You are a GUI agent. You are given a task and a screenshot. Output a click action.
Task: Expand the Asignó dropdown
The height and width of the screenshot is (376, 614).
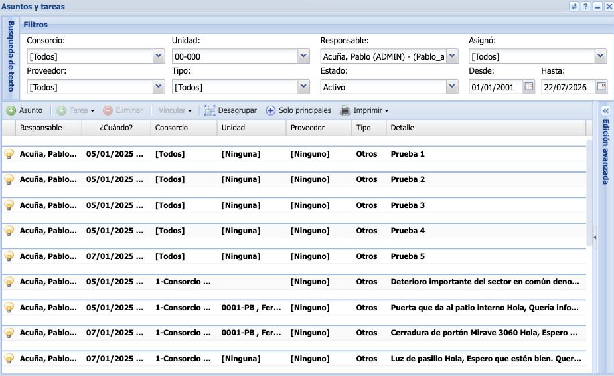tap(600, 56)
